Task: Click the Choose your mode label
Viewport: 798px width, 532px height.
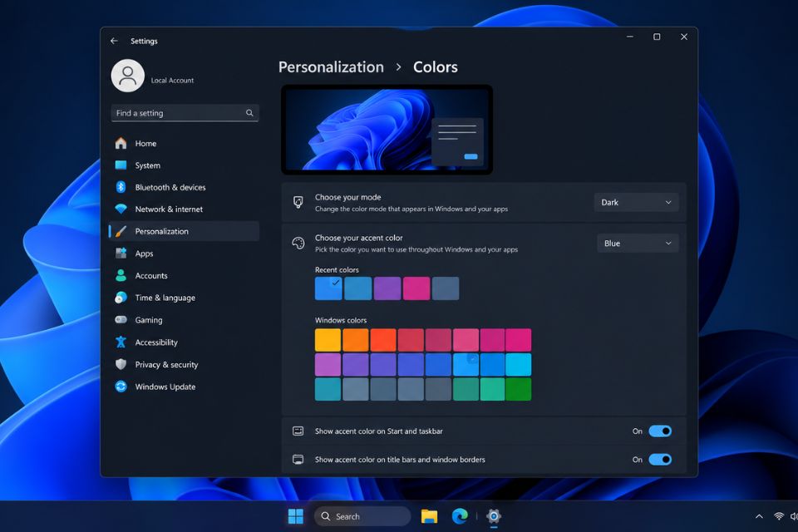Action: [347, 197]
